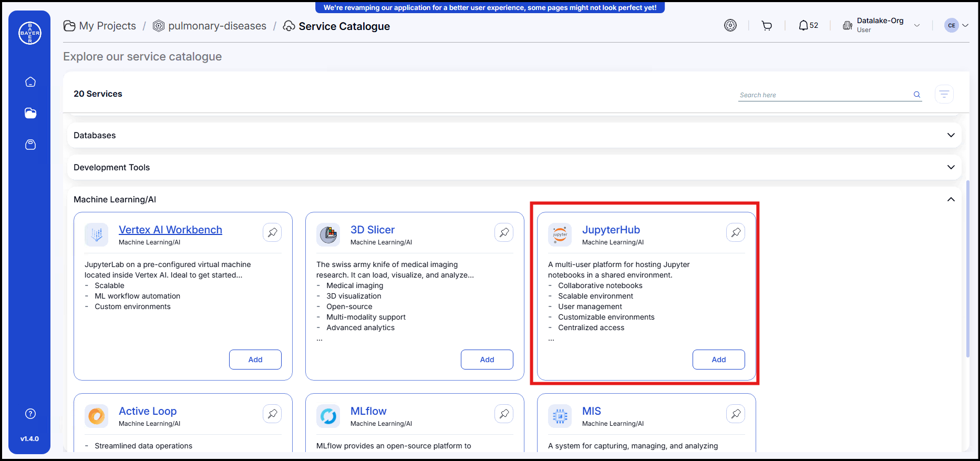Click 'Multi-modality support' in 3D Slicer card

[366, 317]
